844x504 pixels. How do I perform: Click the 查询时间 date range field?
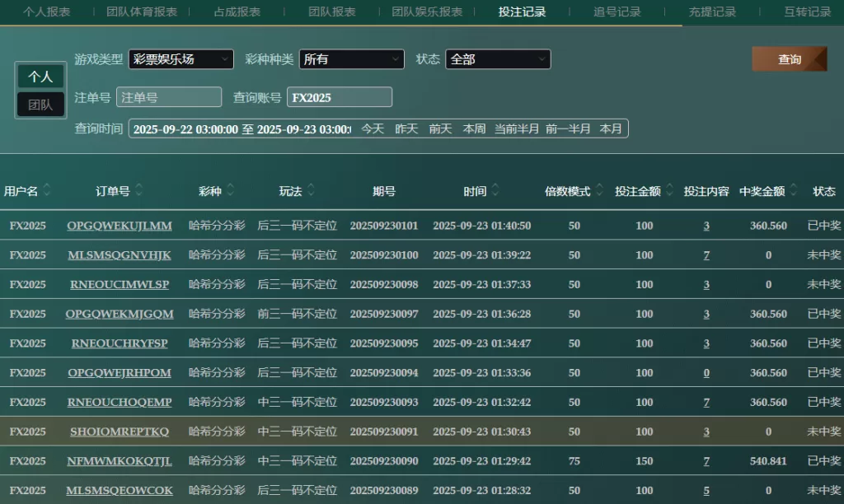241,128
